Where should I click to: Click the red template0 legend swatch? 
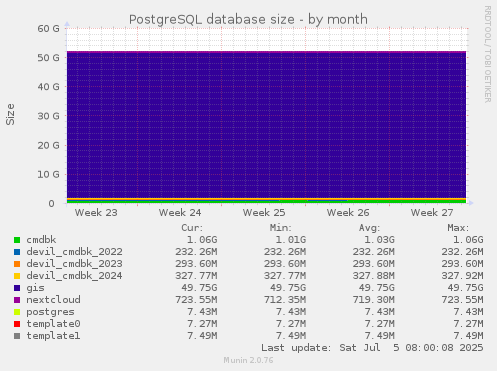click(x=17, y=324)
